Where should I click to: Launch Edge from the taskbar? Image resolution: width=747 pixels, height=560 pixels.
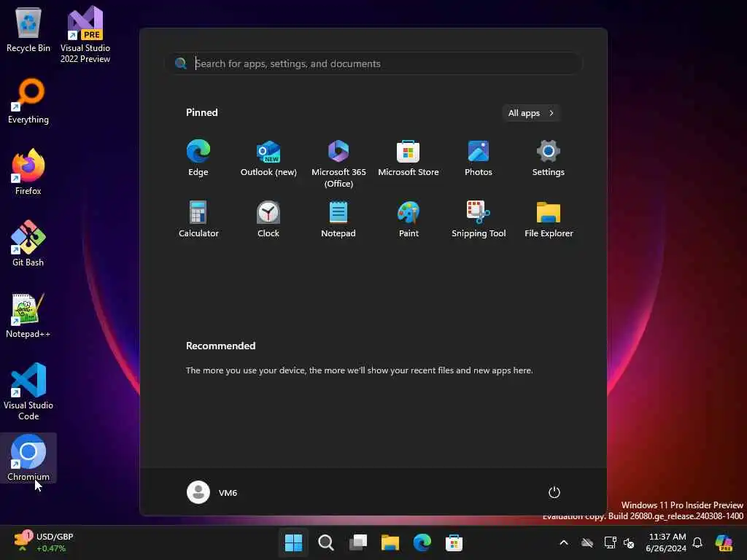[422, 542]
